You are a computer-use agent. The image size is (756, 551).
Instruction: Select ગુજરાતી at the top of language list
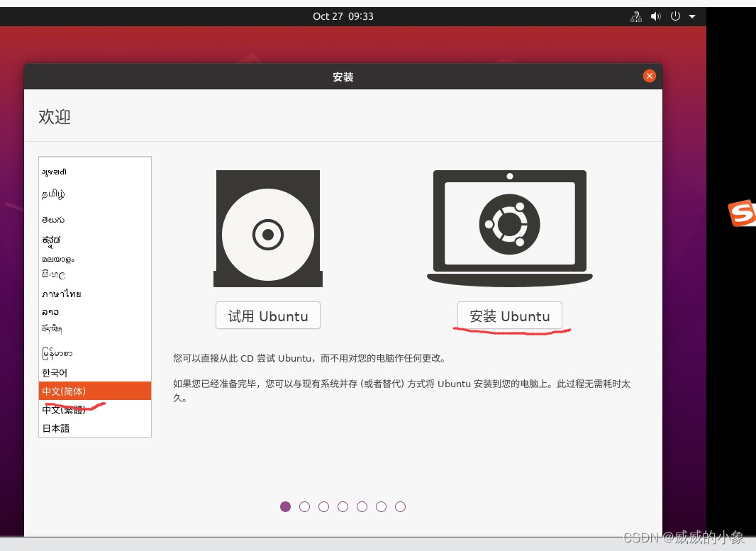pos(54,172)
